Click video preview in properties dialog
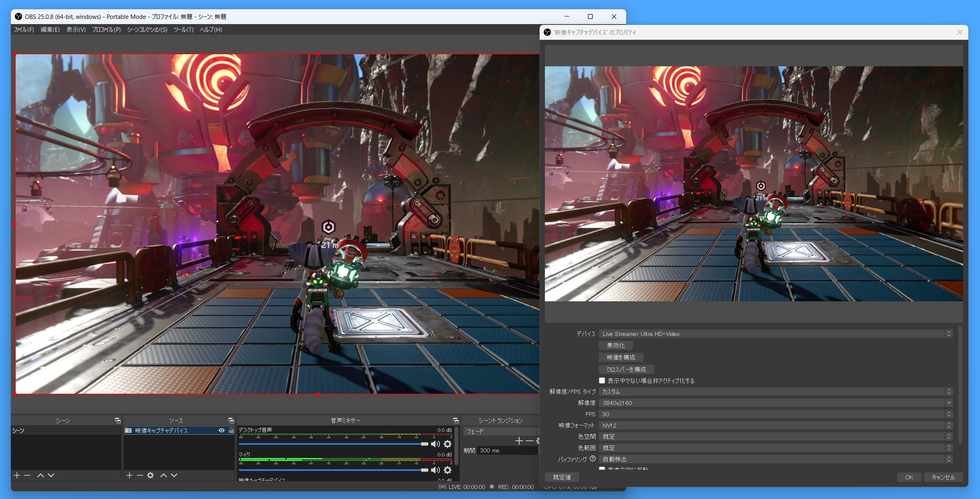This screenshot has width=980, height=499. point(754,184)
